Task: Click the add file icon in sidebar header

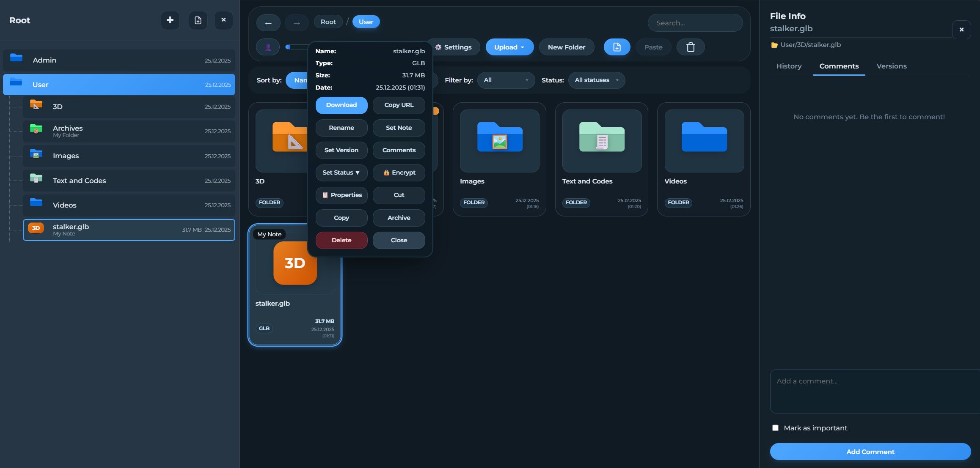Action: pos(198,20)
